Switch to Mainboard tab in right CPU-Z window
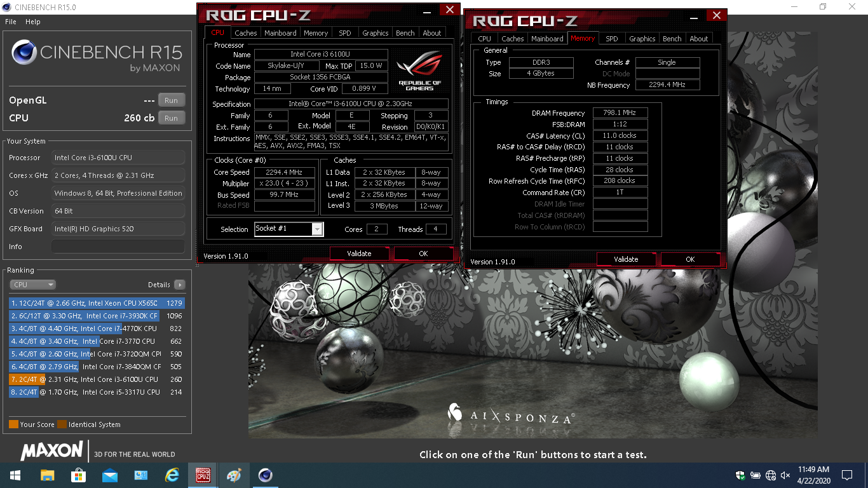This screenshot has height=488, width=868. (547, 39)
